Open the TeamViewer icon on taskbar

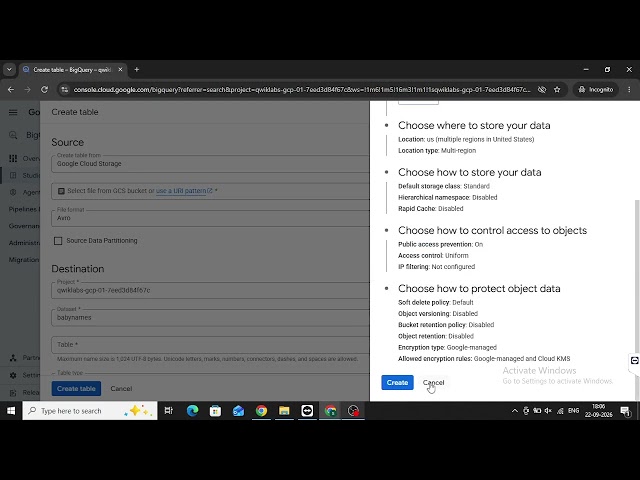click(307, 411)
